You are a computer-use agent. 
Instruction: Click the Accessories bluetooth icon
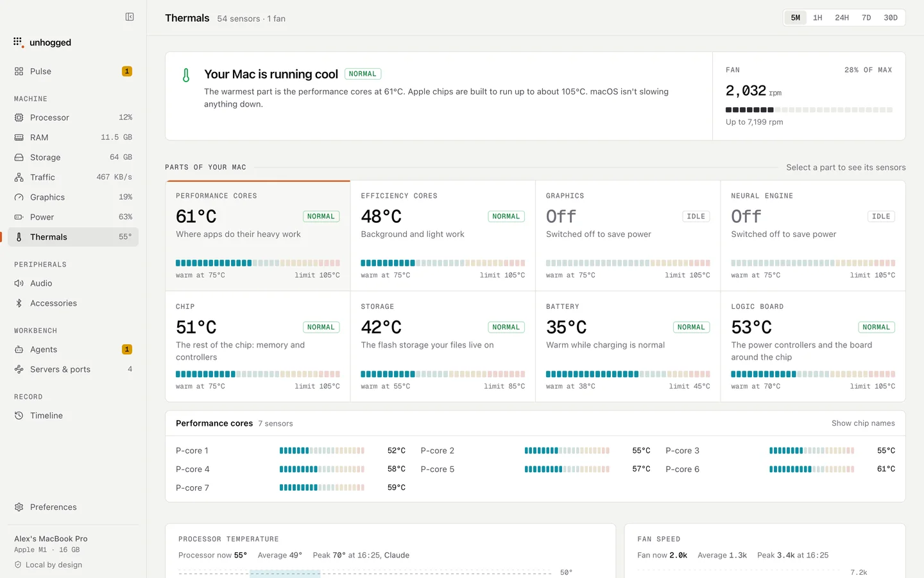(19, 303)
